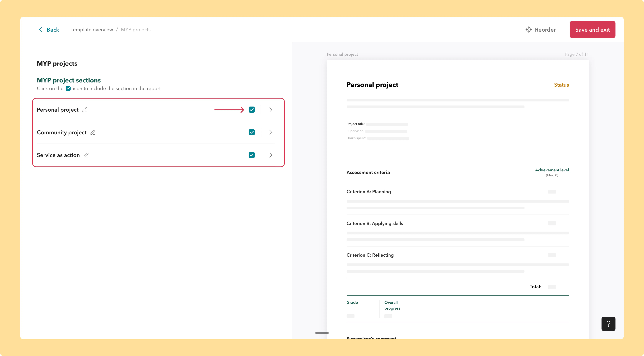Screen dimensions: 644x356
Task: Edit the Personal project name pencil icon
Action: (85, 110)
